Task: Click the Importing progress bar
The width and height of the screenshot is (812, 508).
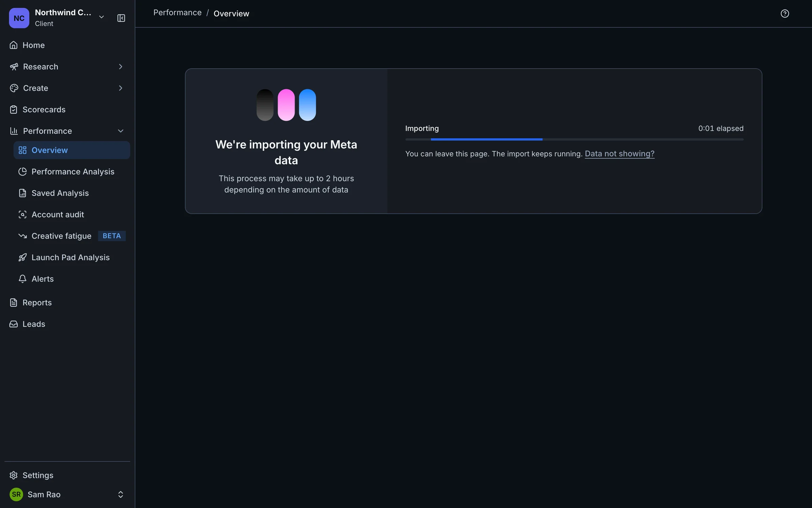Action: (x=574, y=139)
